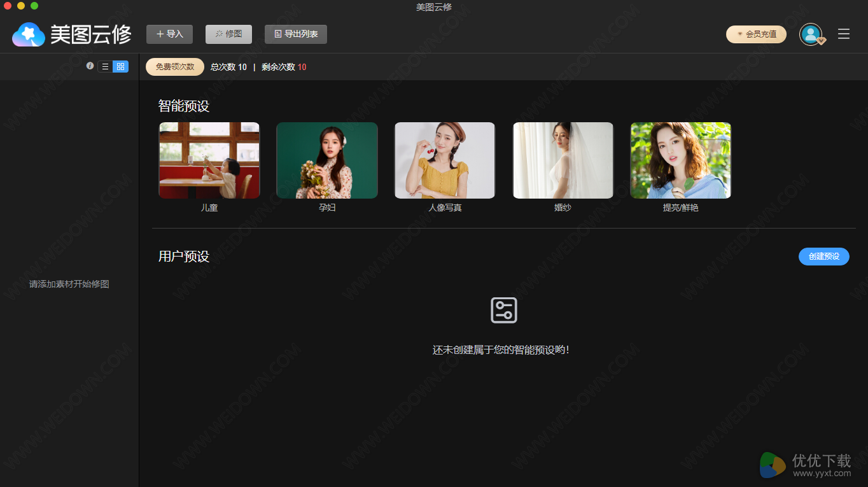Click the 提亮/鲜艳 label text
The height and width of the screenshot is (487, 868).
(681, 208)
